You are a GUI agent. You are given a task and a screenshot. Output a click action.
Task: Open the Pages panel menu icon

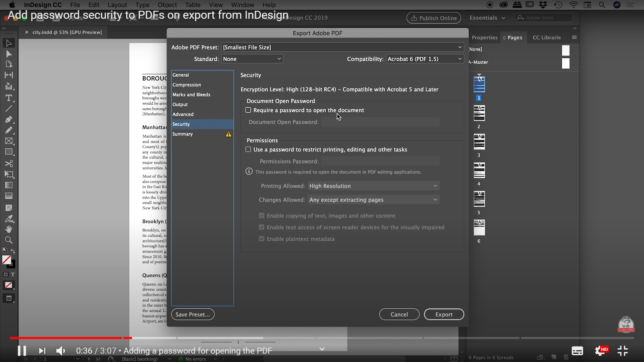pyautogui.click(x=574, y=37)
